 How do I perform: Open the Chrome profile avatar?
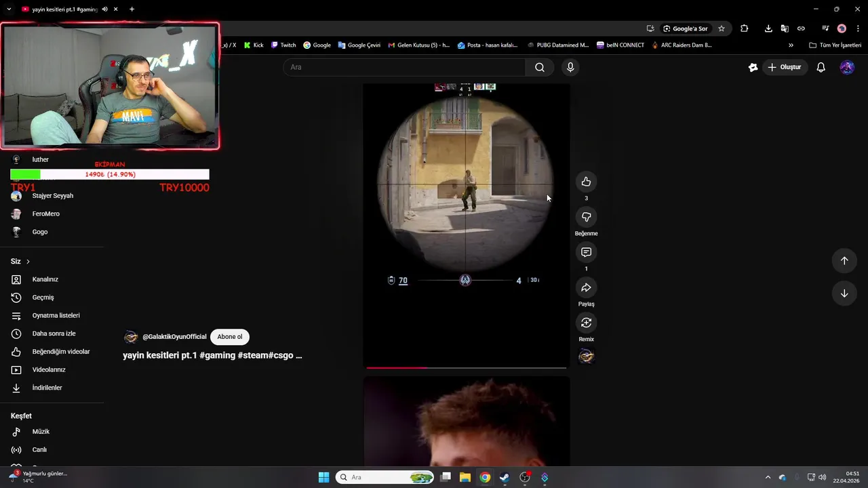[x=842, y=28]
